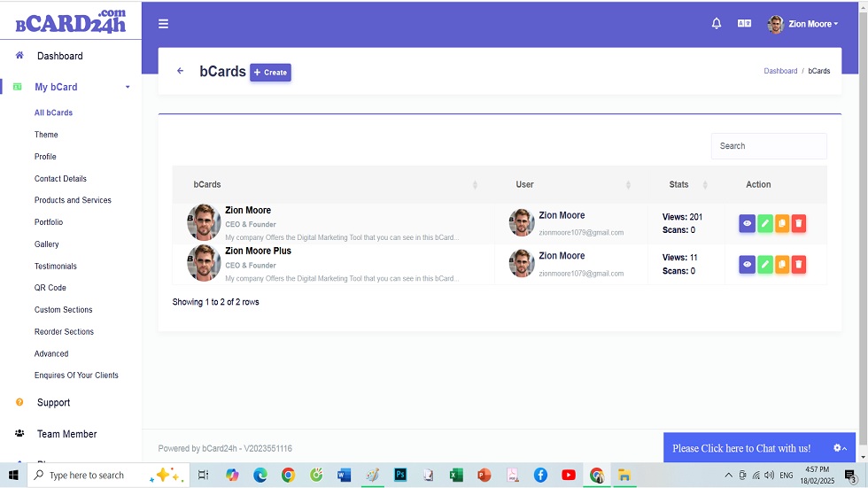Click the language translate icon
The width and height of the screenshot is (868, 488).
tap(744, 24)
